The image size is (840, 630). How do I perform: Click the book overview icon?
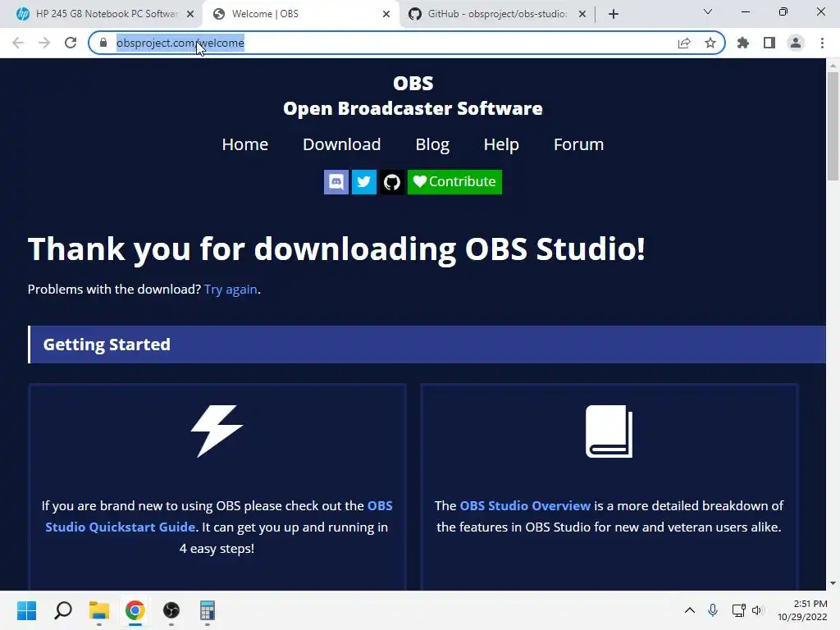point(609,431)
